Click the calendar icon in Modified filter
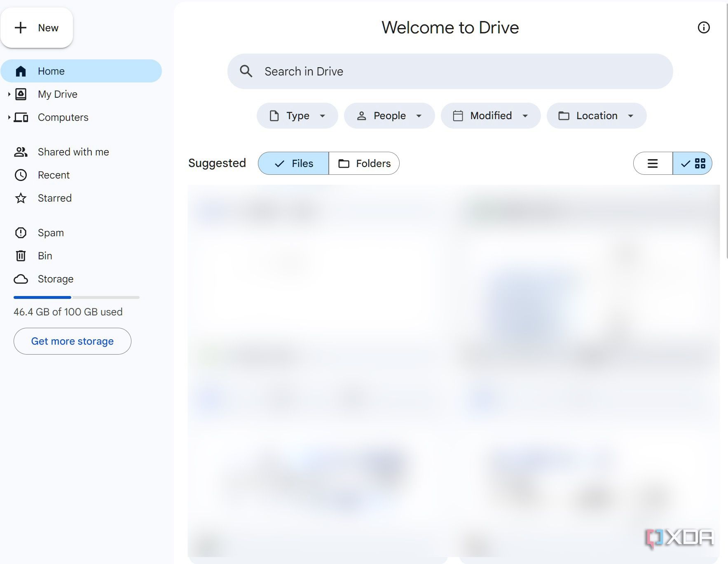Viewport: 728px width, 564px height. point(458,116)
